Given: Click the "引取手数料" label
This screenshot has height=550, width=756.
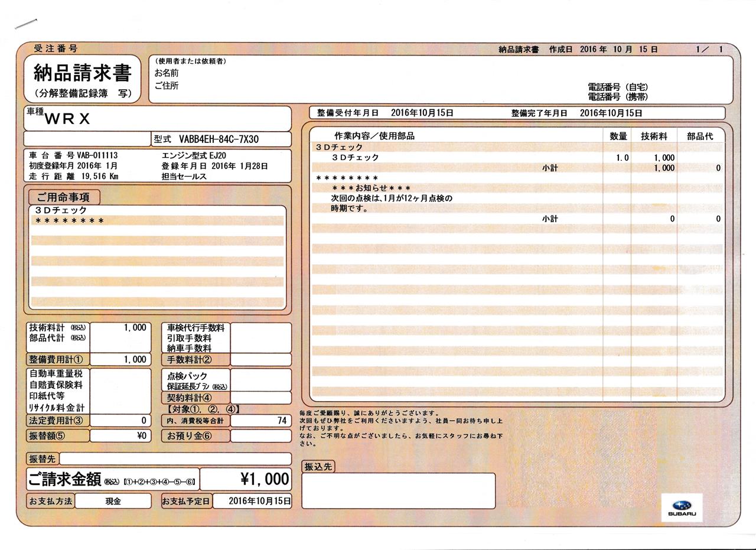Looking at the screenshot, I should point(189,339).
